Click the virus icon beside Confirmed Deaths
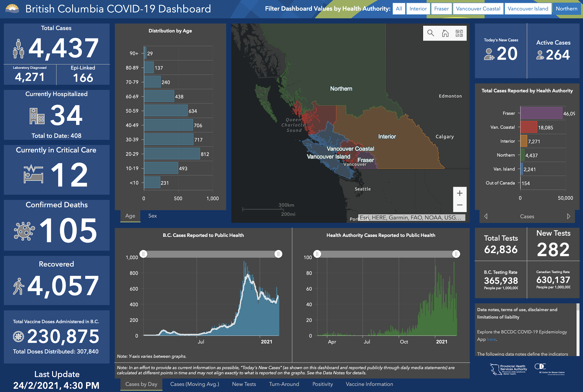Screen dimensions: 583x392 click(24, 231)
